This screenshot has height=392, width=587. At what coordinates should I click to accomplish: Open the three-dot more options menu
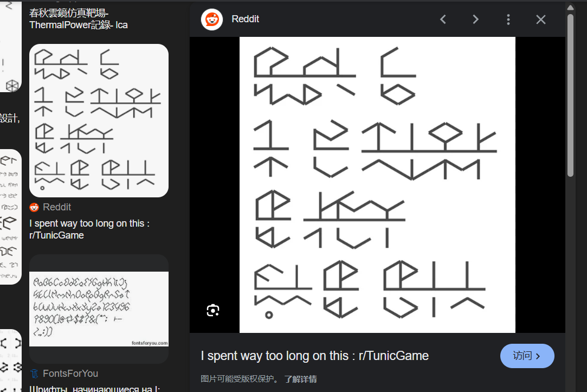tap(508, 20)
